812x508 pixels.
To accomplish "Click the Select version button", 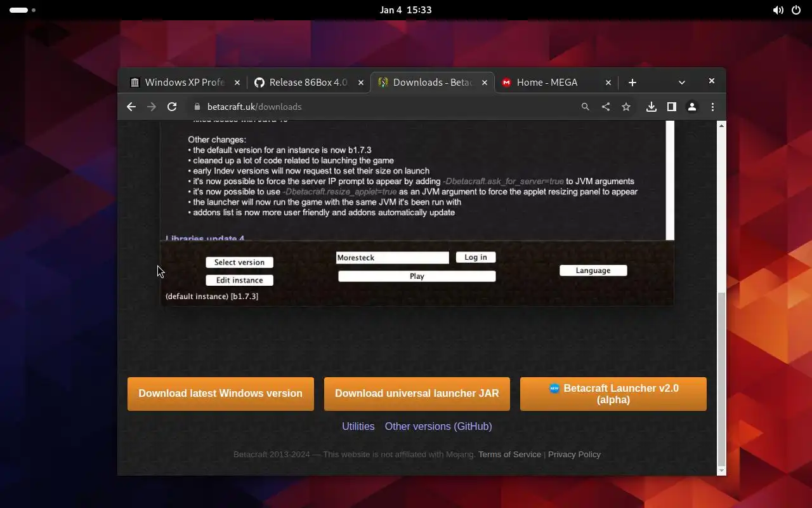I will 239,262.
